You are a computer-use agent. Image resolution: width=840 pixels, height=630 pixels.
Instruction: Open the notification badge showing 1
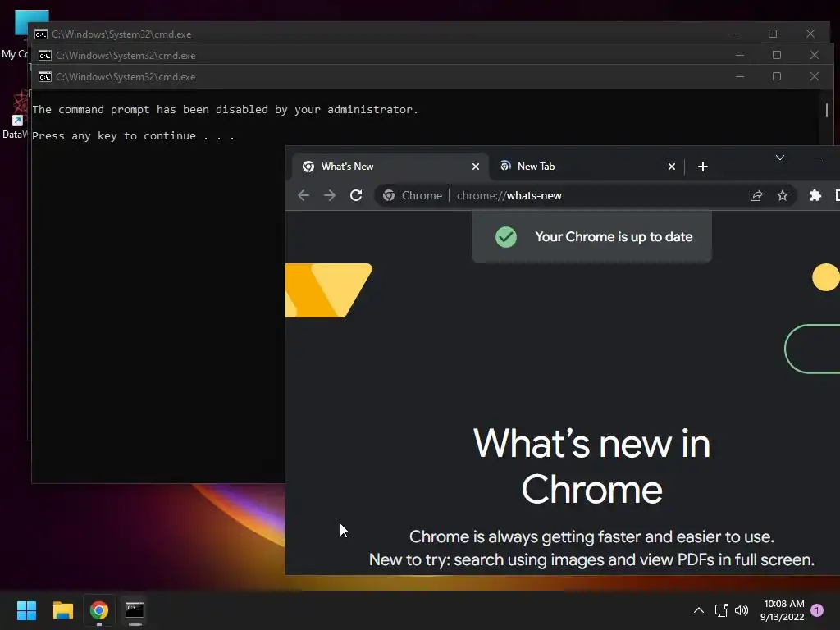point(817,610)
